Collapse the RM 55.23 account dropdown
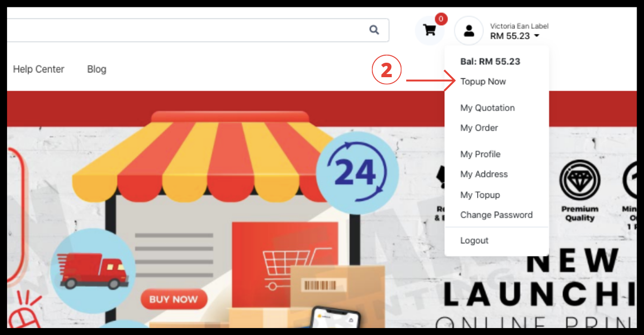The image size is (644, 335). (x=515, y=36)
